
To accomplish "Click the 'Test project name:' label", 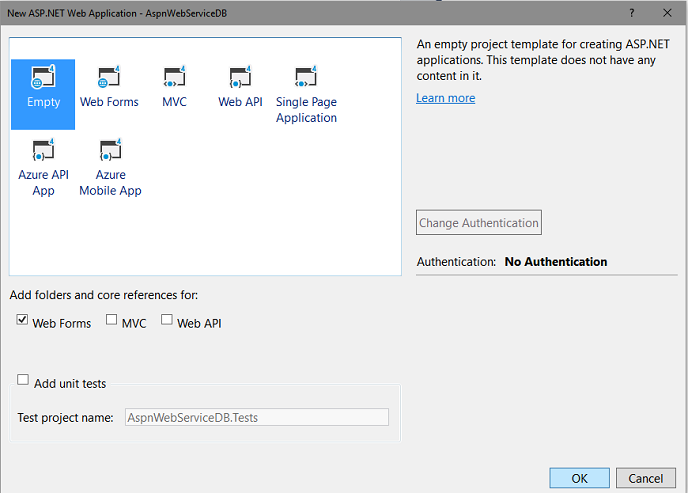I will [65, 418].
